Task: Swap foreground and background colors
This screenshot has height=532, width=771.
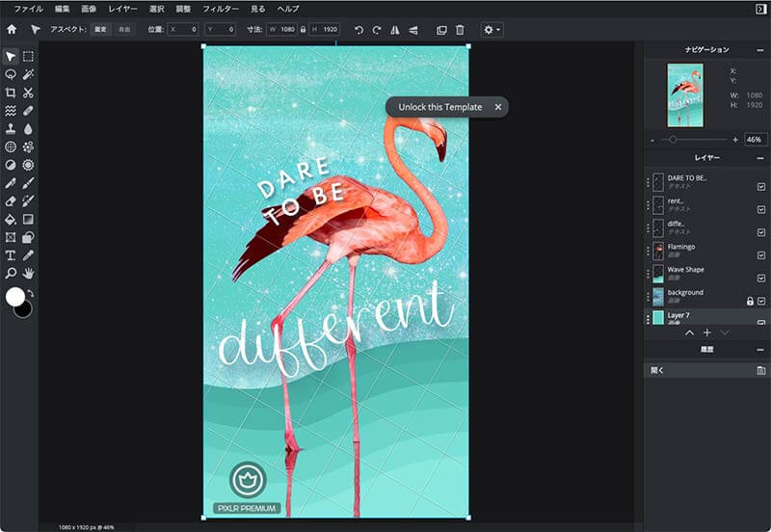Action: tap(31, 294)
